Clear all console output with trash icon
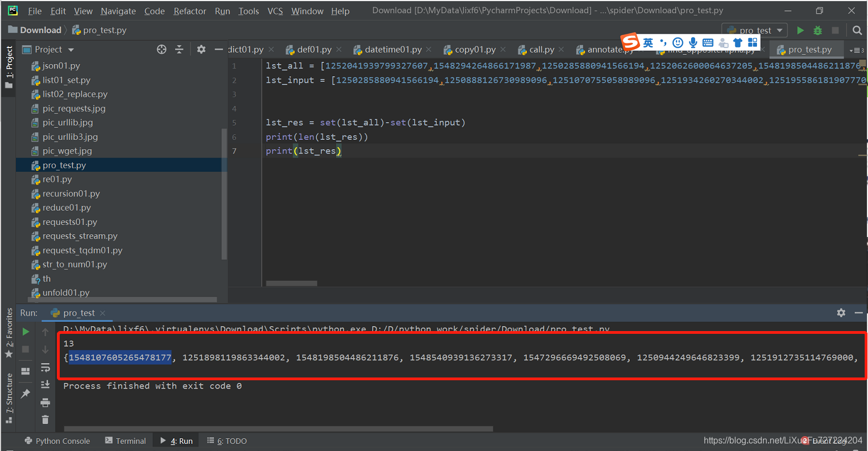Image resolution: width=868 pixels, height=451 pixels. [45, 420]
